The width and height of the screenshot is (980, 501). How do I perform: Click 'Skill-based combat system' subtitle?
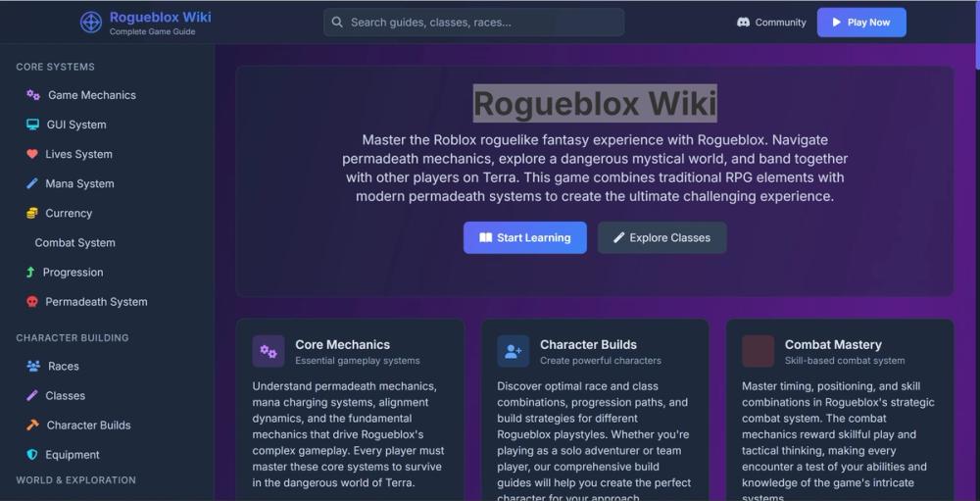click(845, 361)
